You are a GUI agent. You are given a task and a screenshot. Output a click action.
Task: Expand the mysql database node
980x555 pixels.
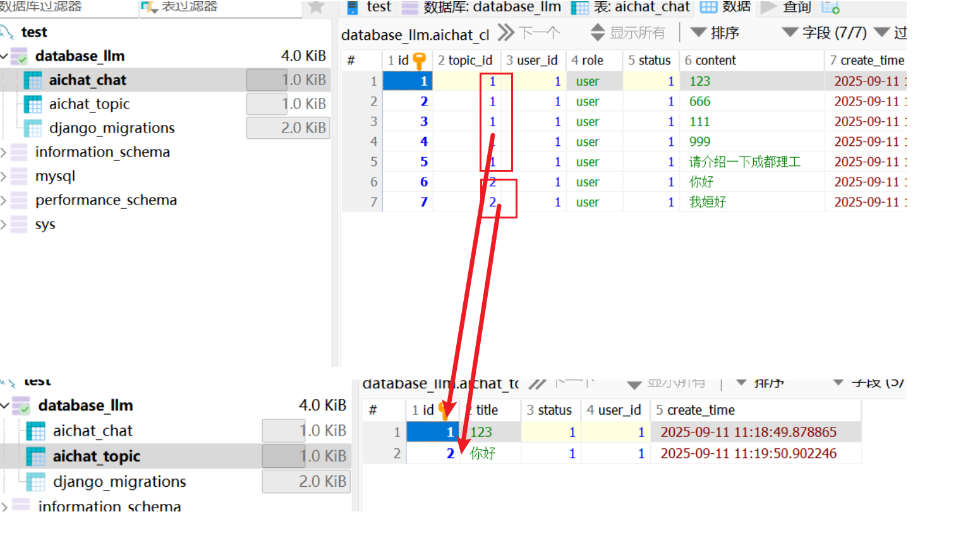[x=4, y=176]
